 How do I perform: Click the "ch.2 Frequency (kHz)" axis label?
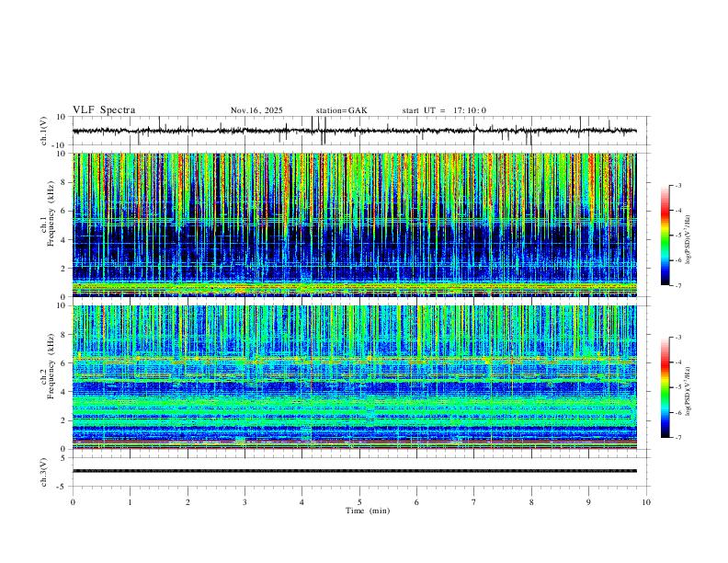(48, 367)
